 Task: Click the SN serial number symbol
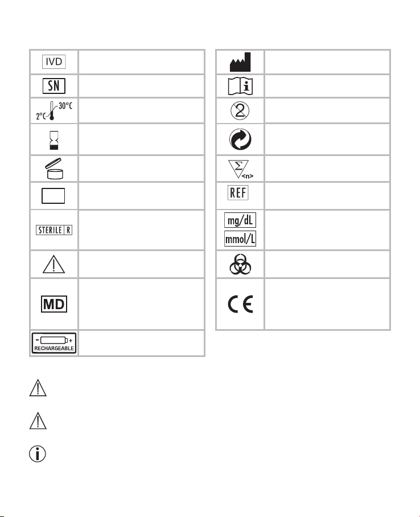(53, 86)
